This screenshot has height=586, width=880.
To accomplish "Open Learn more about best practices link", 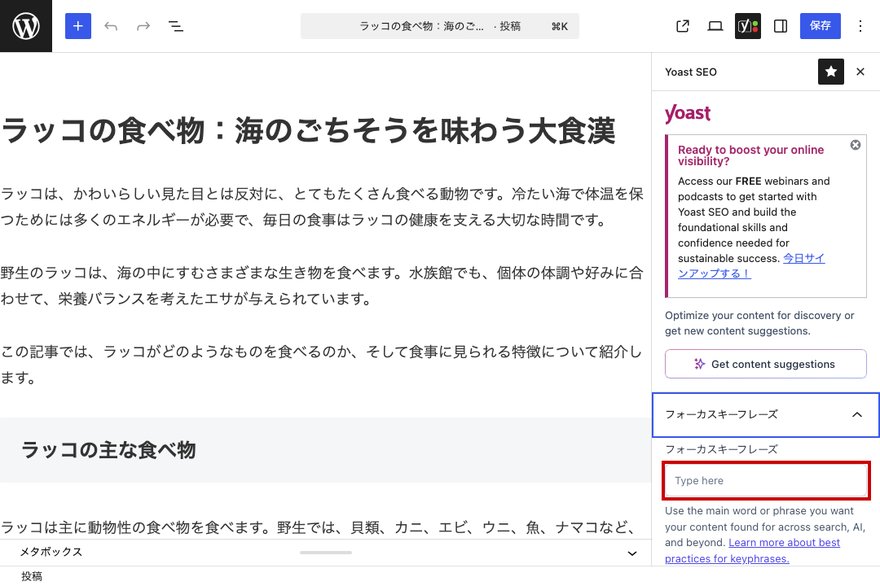I will [752, 551].
